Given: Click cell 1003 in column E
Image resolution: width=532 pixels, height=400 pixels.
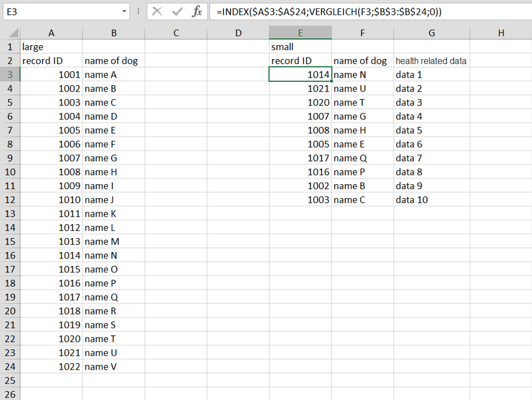Looking at the screenshot, I should pyautogui.click(x=300, y=200).
